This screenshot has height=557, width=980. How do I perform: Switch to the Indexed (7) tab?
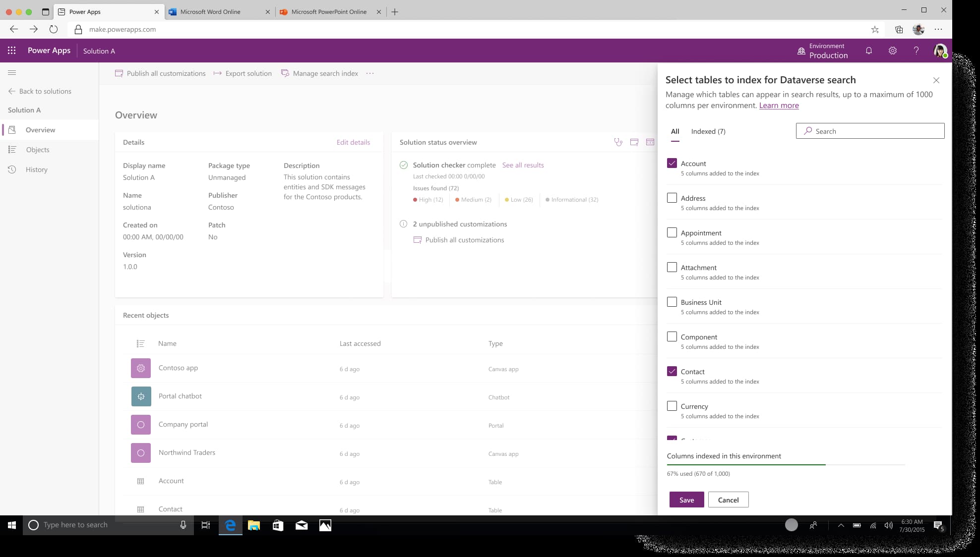point(708,131)
